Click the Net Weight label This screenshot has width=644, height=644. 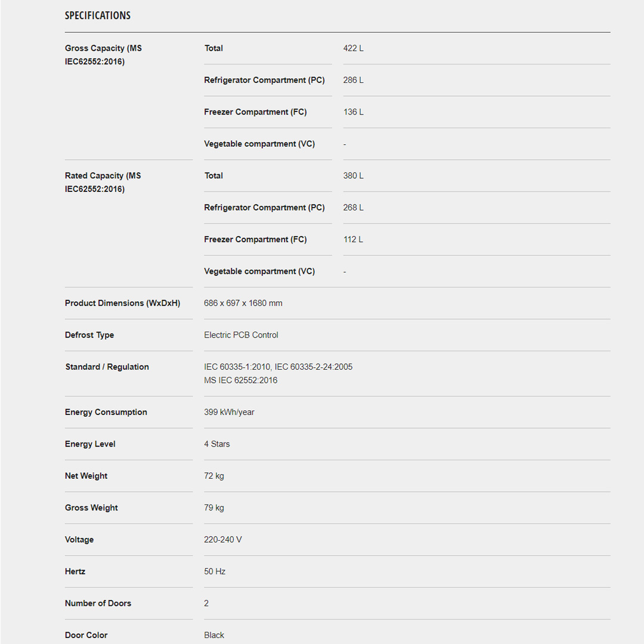pos(86,476)
